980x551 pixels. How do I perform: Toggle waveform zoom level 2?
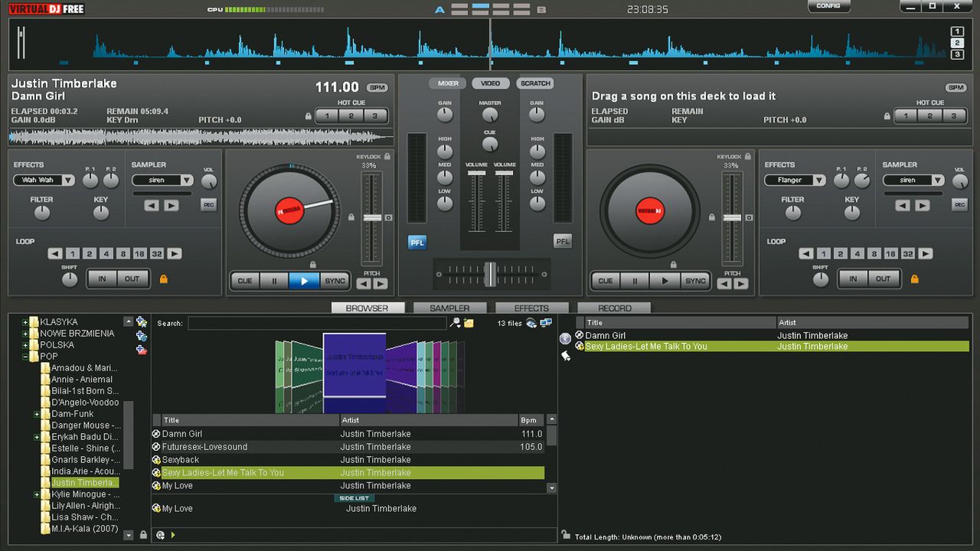pos(957,43)
